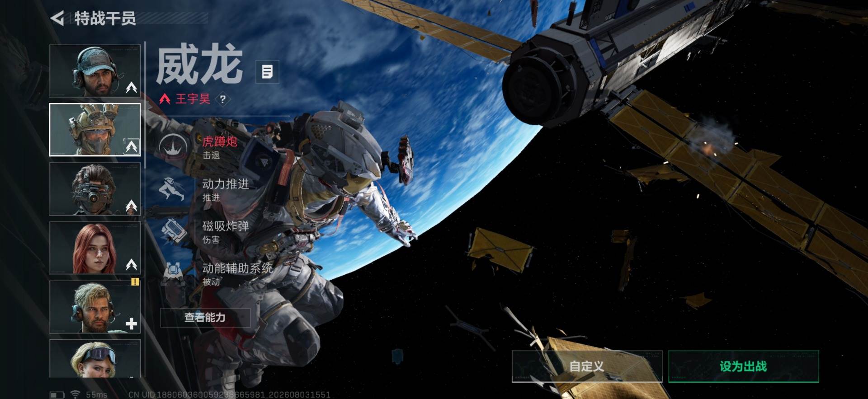
Task: Click the 磁吸炸弹 skill name
Action: (x=226, y=226)
